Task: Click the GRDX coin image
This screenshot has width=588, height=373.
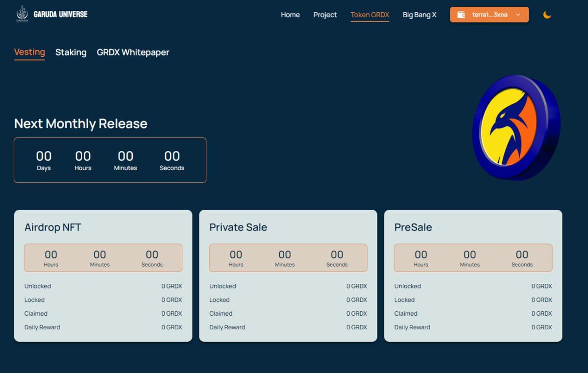Action: 516,127
